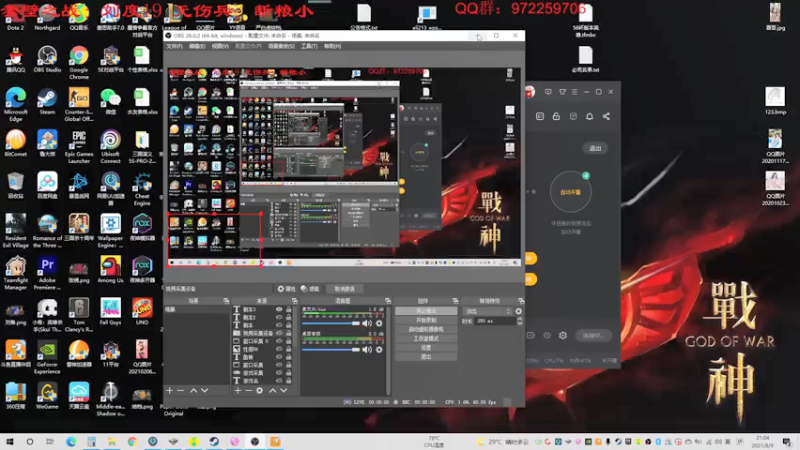The height and width of the screenshot is (450, 800).
Task: Open Google Chrome desktop shortcut
Action: pyautogui.click(x=79, y=63)
